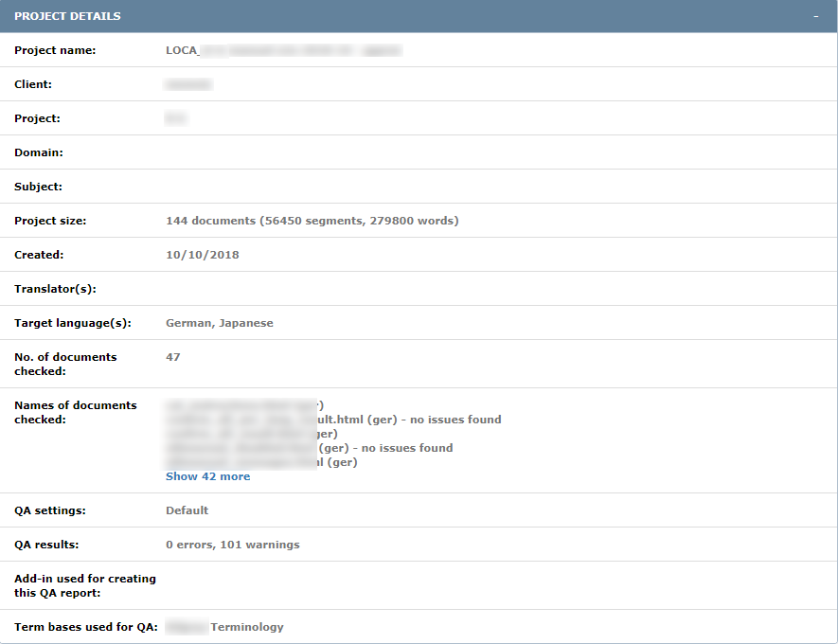Click the empty Translator(s) row

pyautogui.click(x=284, y=288)
